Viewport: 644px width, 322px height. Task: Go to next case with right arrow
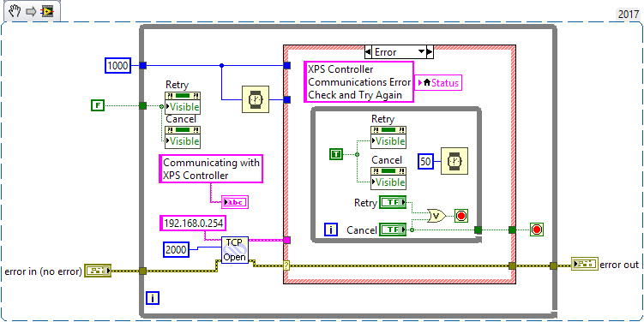430,52
